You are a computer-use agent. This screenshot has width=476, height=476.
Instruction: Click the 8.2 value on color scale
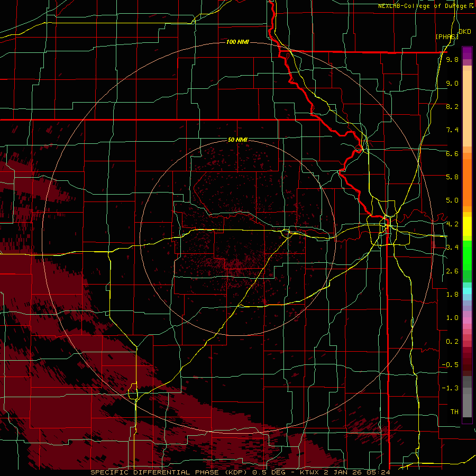coord(452,106)
